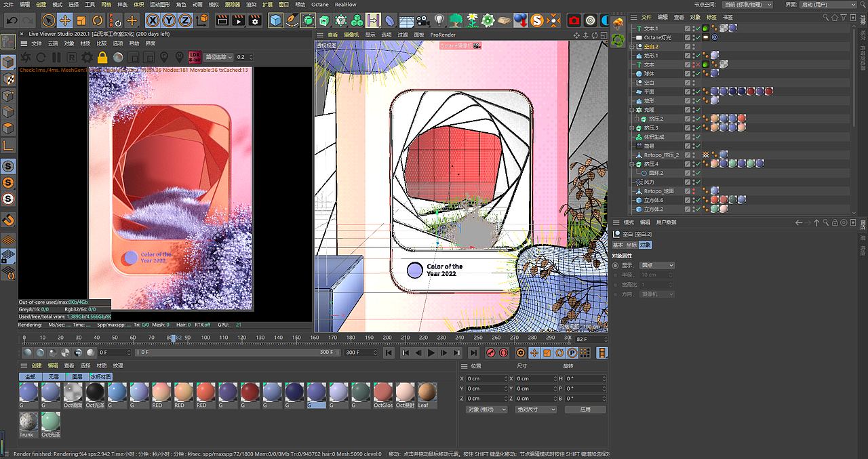This screenshot has width=868, height=459.
Task: Open the 绝对尺寸 size dropdown
Action: [x=536, y=410]
